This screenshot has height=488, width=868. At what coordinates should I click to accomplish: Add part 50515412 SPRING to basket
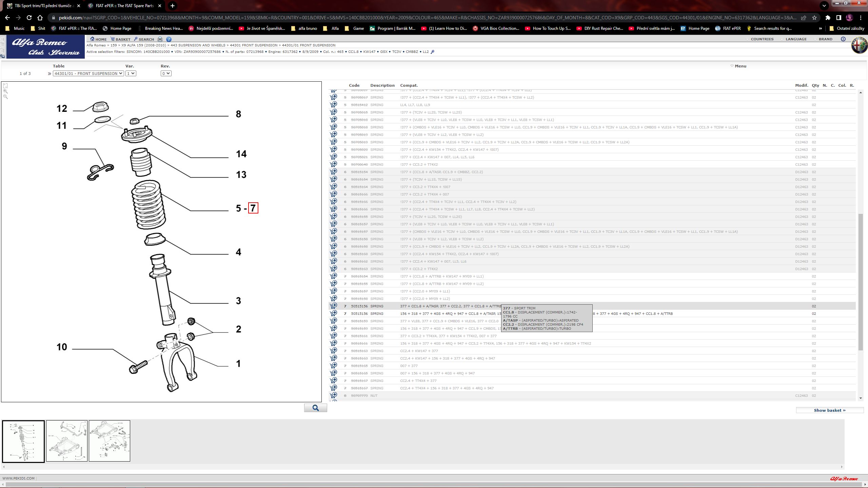pos(334,104)
